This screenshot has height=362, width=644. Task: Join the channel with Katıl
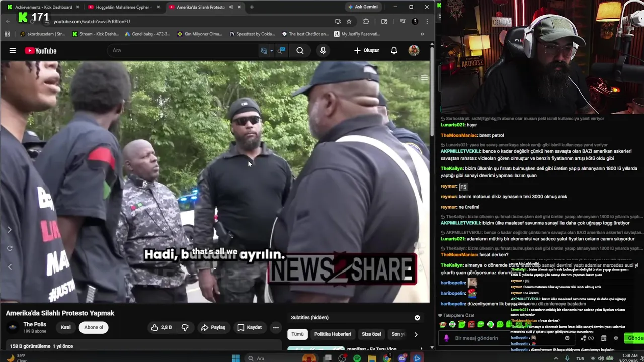[66, 327]
